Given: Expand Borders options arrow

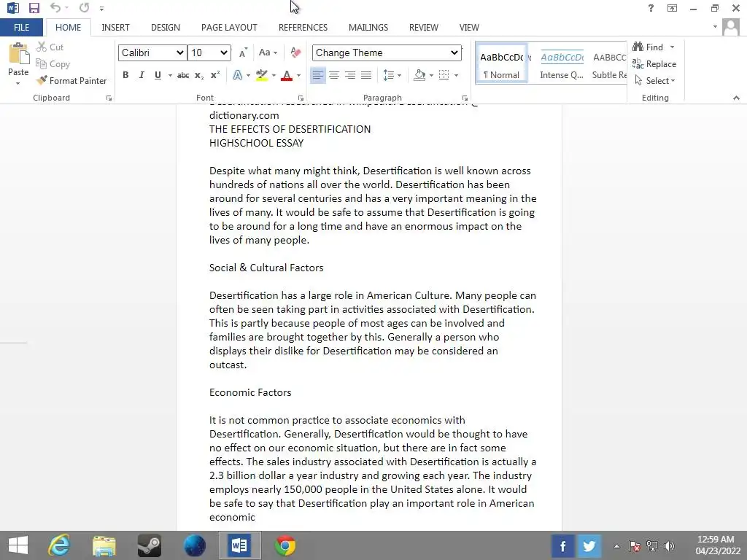Looking at the screenshot, I should click(x=457, y=75).
